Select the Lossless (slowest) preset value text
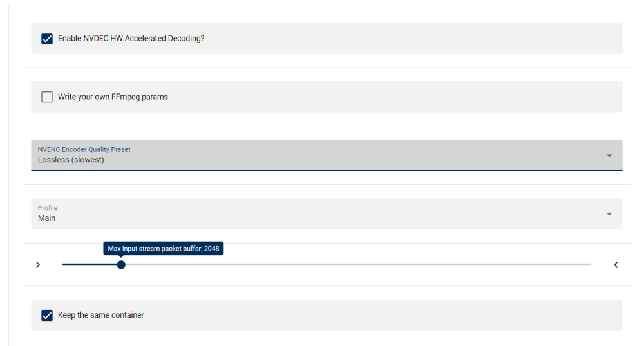 pyautogui.click(x=71, y=160)
